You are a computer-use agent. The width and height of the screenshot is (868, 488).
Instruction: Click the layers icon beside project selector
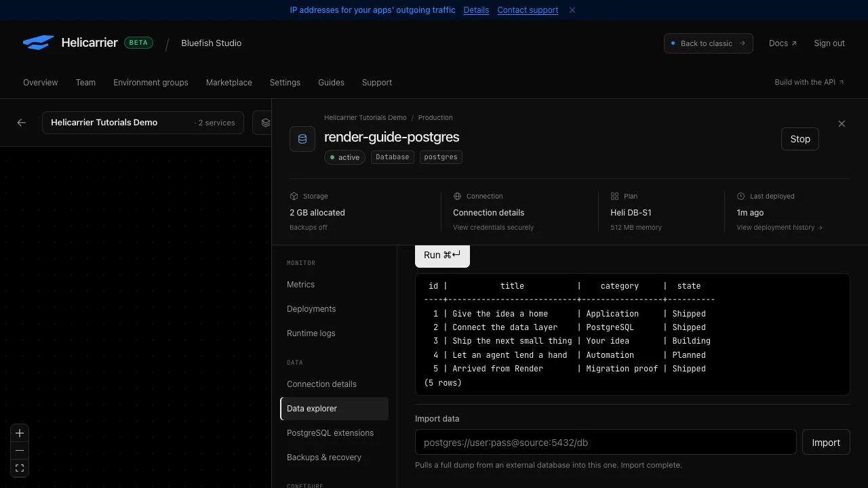[x=265, y=123]
